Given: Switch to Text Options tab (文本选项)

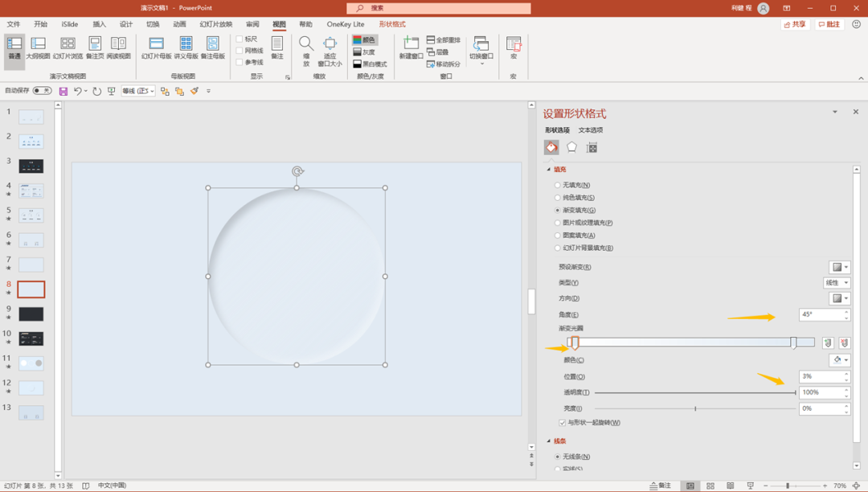Looking at the screenshot, I should 591,130.
